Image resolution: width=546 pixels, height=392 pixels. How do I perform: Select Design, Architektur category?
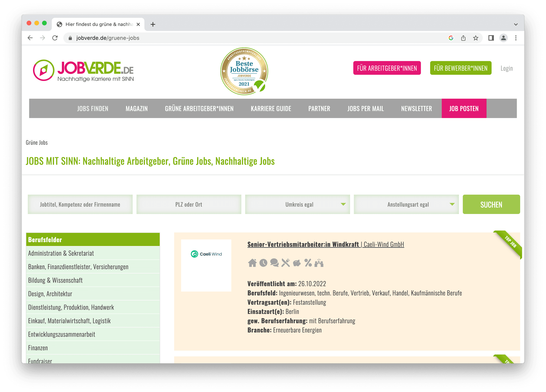pyautogui.click(x=93, y=294)
